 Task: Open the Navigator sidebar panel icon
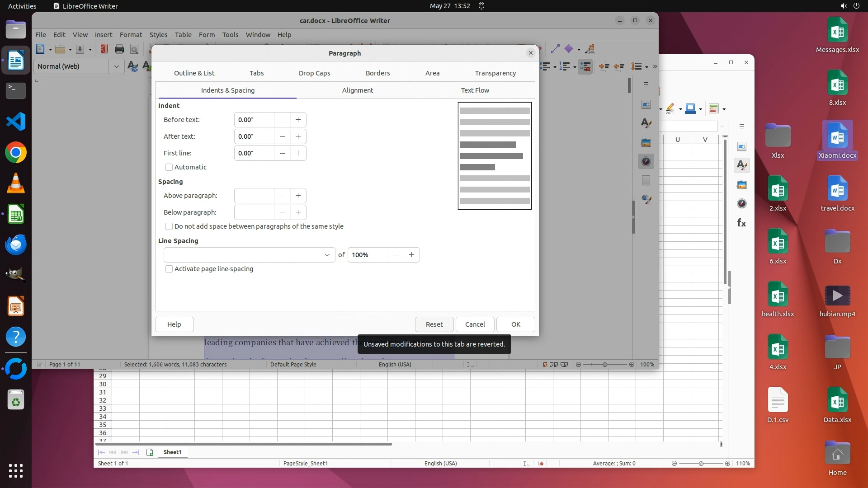(x=646, y=162)
